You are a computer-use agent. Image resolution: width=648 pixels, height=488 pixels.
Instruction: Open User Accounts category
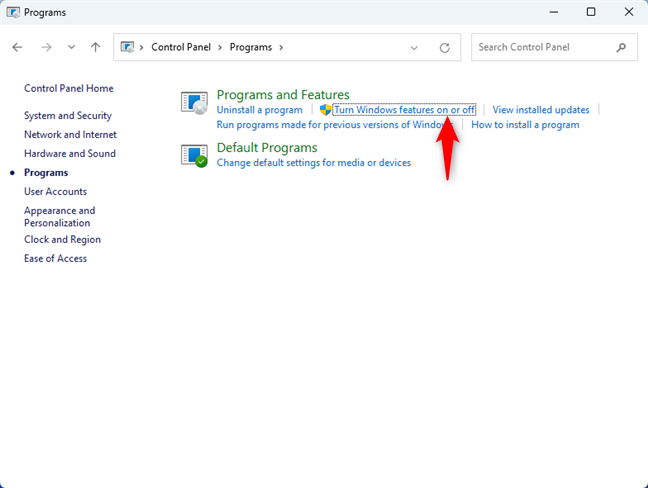55,192
